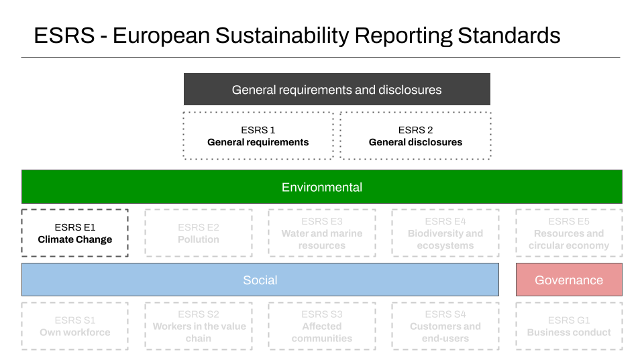Image resolution: width=644 pixels, height=362 pixels.
Task: Click the faded 'ESRS E2 Pollution' box
Action: 199,233
